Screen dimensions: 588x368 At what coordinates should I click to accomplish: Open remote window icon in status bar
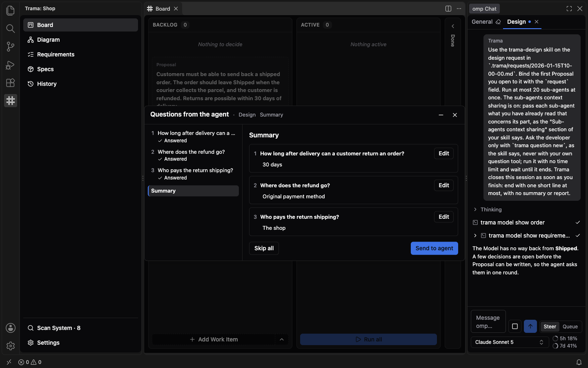click(x=9, y=362)
